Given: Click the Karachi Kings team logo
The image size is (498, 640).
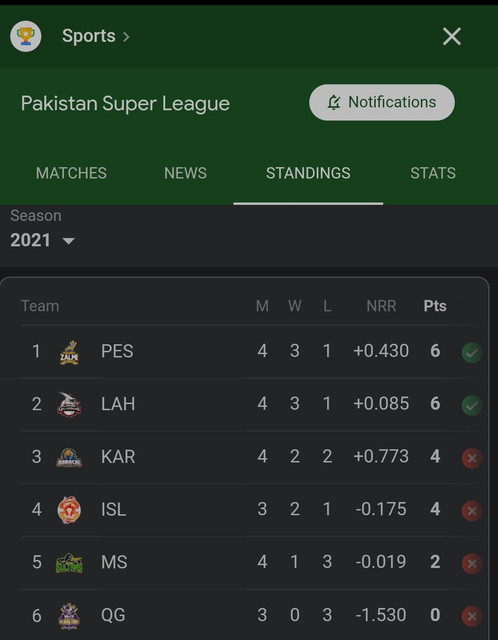Looking at the screenshot, I should point(69,457).
